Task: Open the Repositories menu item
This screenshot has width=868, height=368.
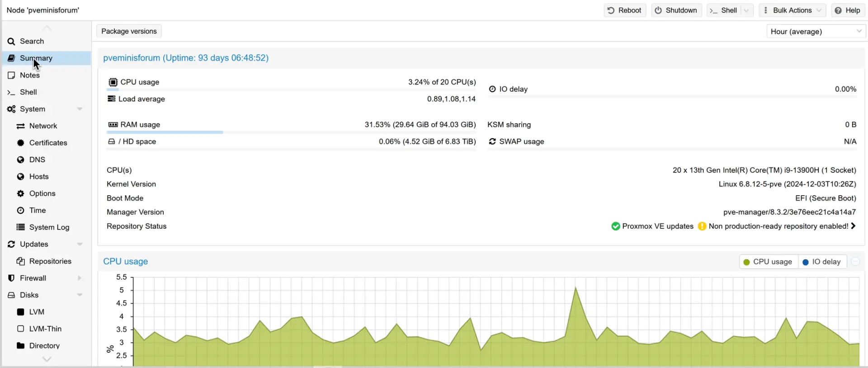Action: [47, 261]
